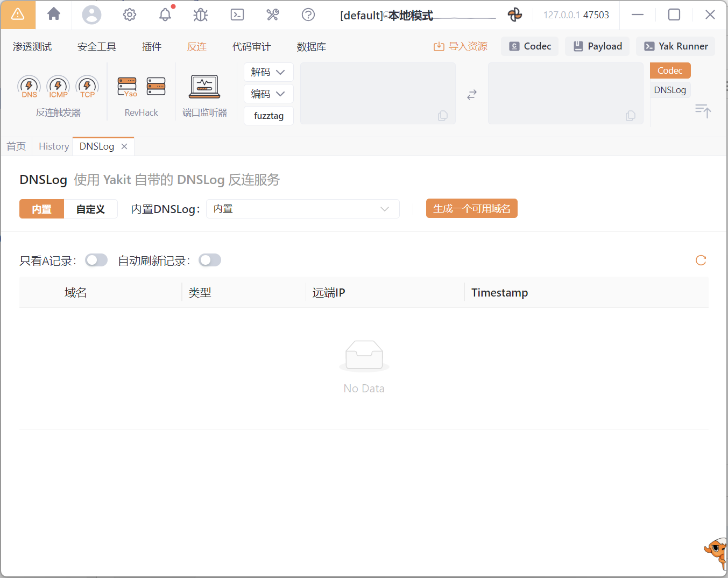This screenshot has width=728, height=578.
Task: Open the port listener laptop icon
Action: tap(204, 87)
